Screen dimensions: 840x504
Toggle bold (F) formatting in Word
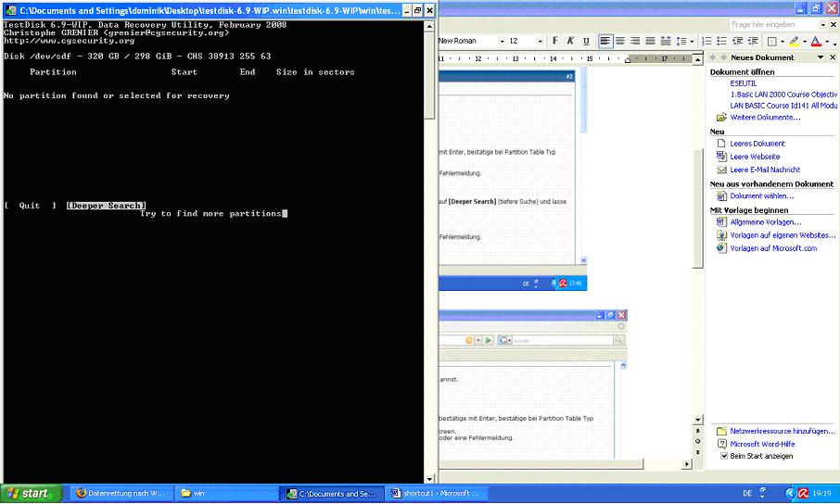[555, 41]
